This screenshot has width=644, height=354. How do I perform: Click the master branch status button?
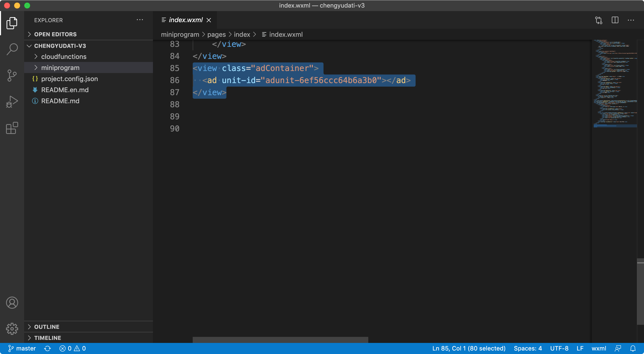(x=22, y=348)
